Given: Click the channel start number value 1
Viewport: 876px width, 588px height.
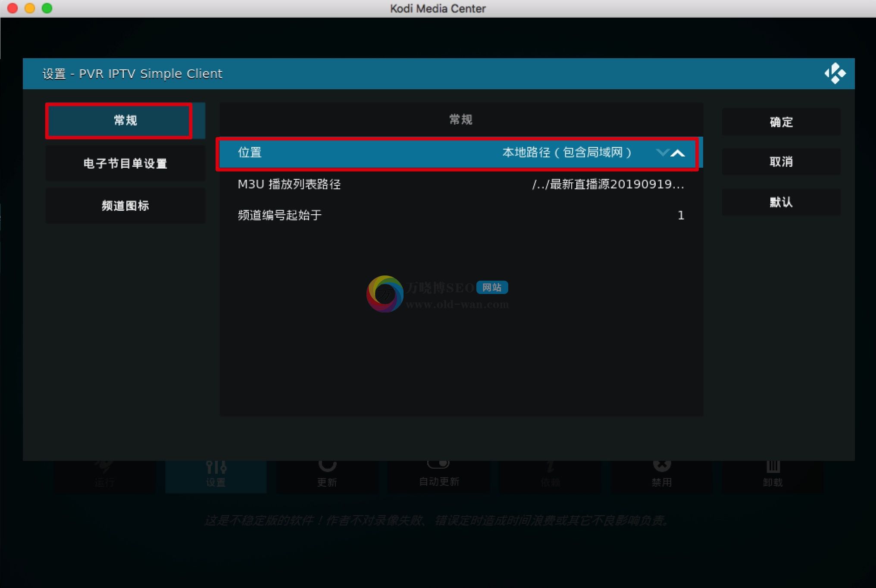Looking at the screenshot, I should point(681,215).
